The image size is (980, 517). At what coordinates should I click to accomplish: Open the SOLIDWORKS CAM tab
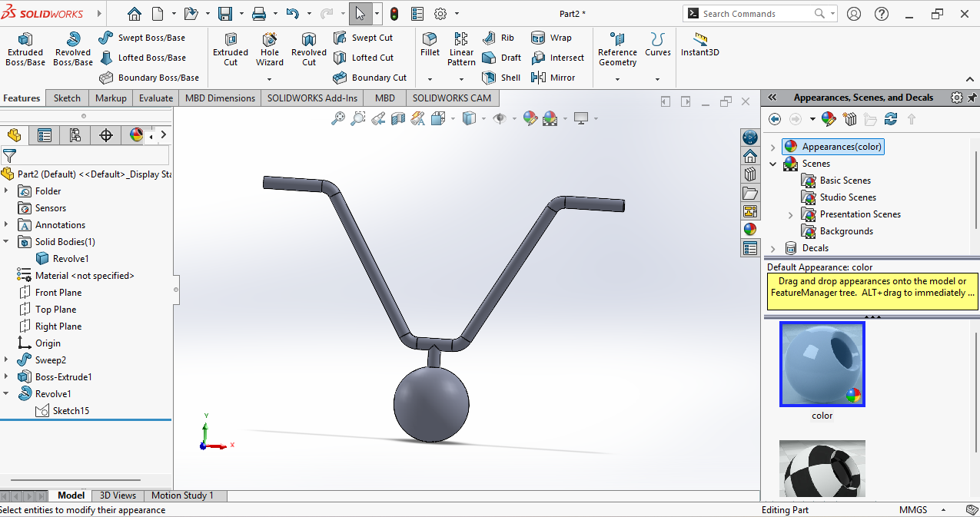point(452,98)
